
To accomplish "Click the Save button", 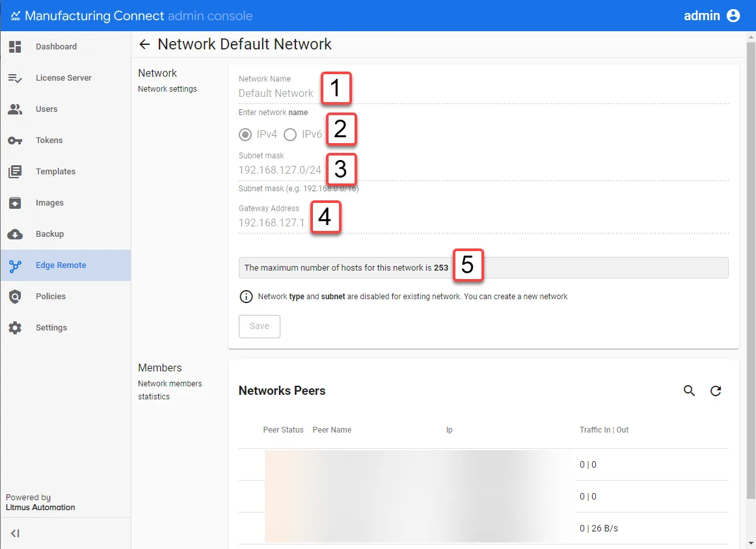I will [x=260, y=327].
